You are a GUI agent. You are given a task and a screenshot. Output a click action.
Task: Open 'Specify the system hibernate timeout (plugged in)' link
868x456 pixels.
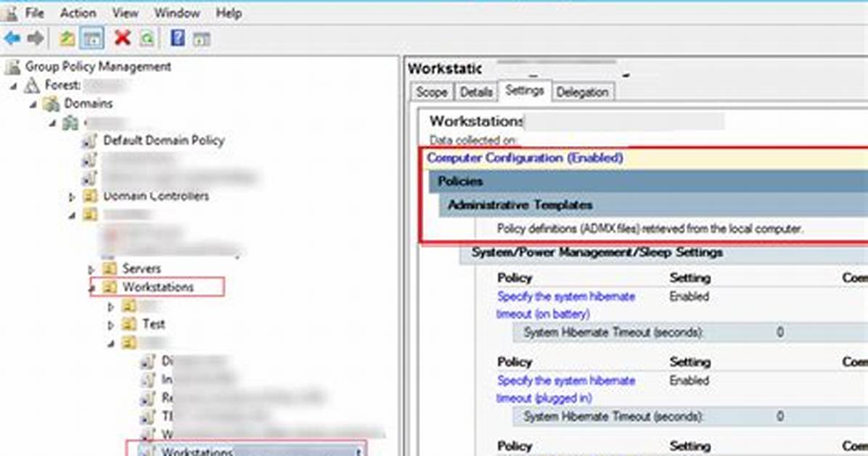click(x=566, y=389)
